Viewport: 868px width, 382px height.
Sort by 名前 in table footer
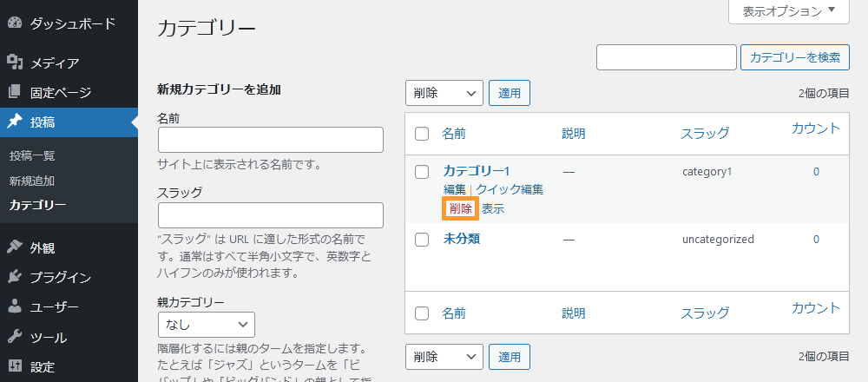tap(454, 313)
